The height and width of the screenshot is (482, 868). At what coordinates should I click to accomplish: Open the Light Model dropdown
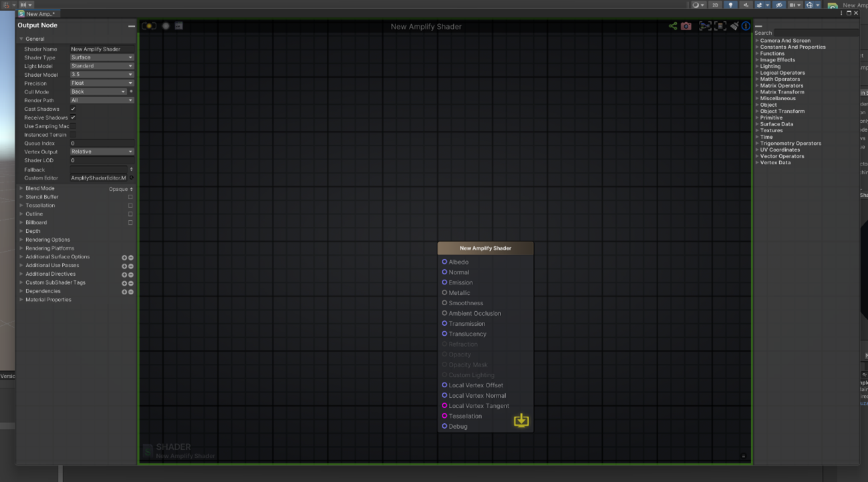pos(102,66)
